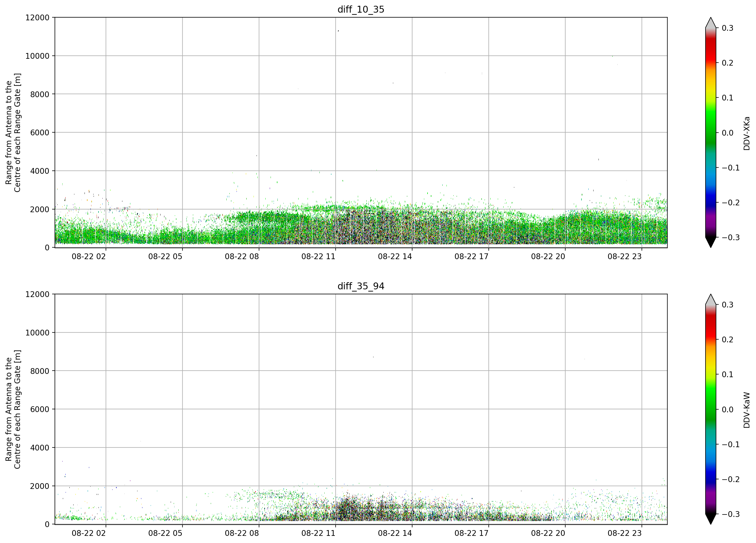
Task: Click the 2000 y-tick of diff_35_94 plot
Action: click(x=40, y=486)
